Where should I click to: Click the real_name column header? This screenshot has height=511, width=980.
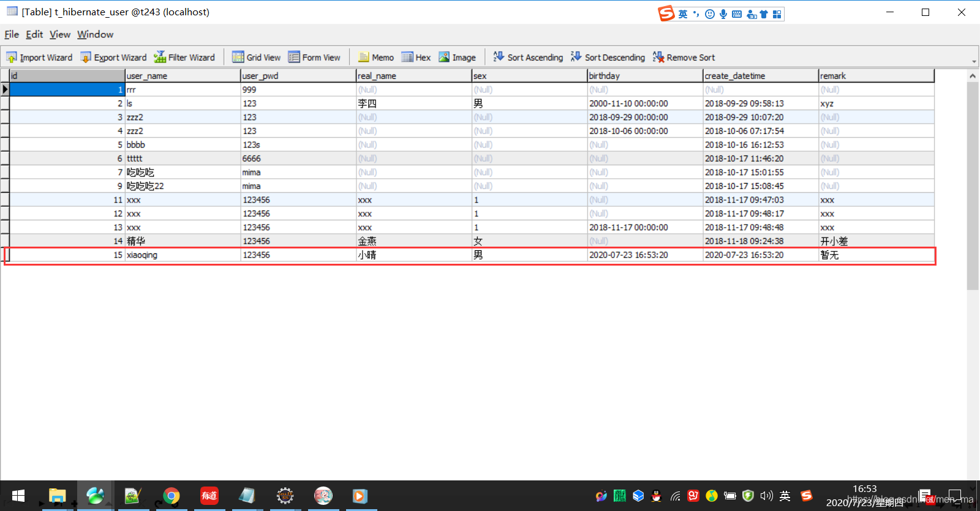[414, 76]
